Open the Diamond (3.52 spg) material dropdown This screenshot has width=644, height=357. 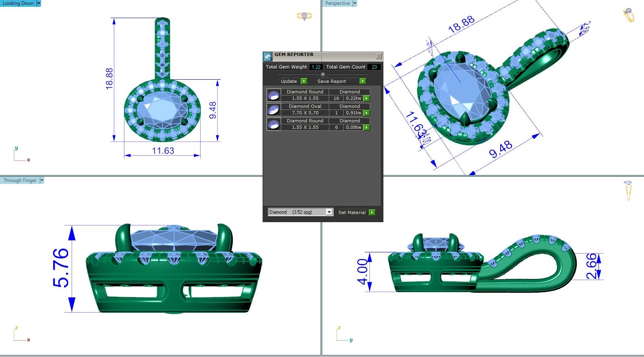(x=329, y=212)
